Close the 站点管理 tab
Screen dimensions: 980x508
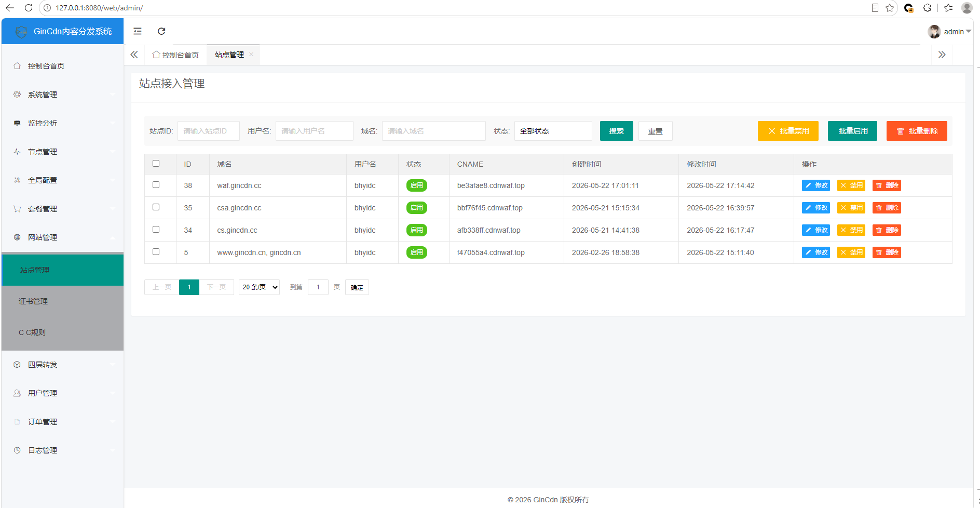point(251,55)
